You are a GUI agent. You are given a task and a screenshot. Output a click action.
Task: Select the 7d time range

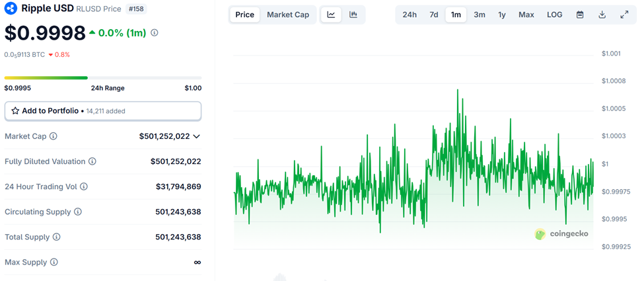[433, 15]
